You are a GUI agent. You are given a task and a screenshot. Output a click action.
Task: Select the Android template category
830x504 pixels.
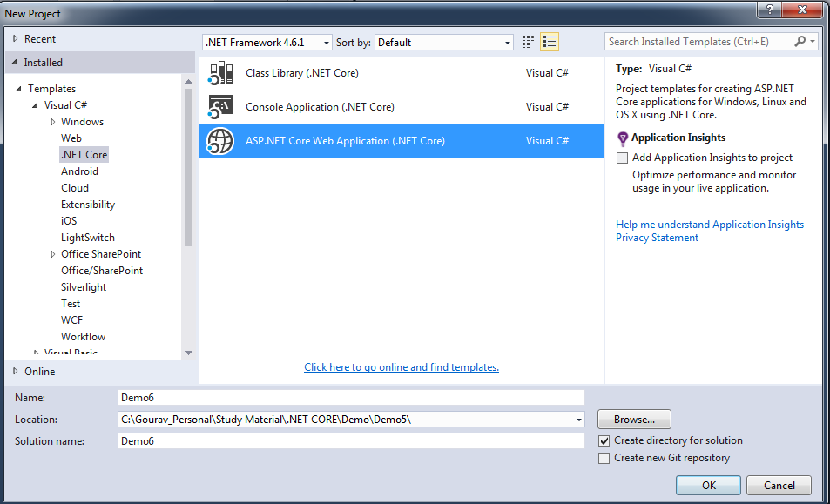point(79,171)
